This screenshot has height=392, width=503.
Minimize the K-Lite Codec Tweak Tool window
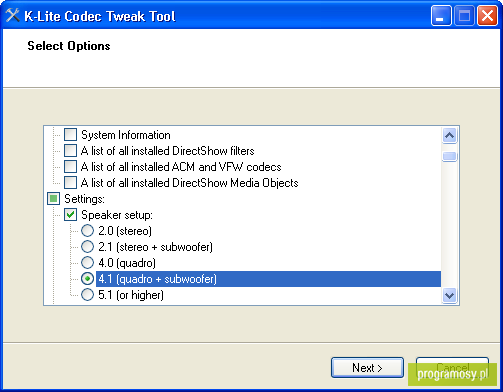pyautogui.click(x=441, y=16)
